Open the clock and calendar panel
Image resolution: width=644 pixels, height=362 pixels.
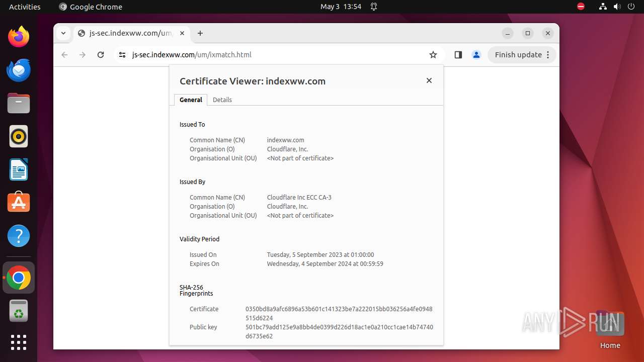341,7
